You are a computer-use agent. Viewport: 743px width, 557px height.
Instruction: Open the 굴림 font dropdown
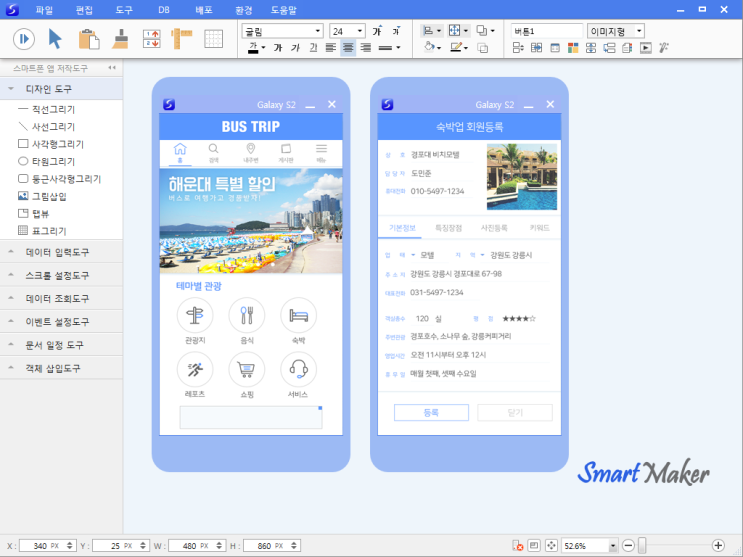318,31
